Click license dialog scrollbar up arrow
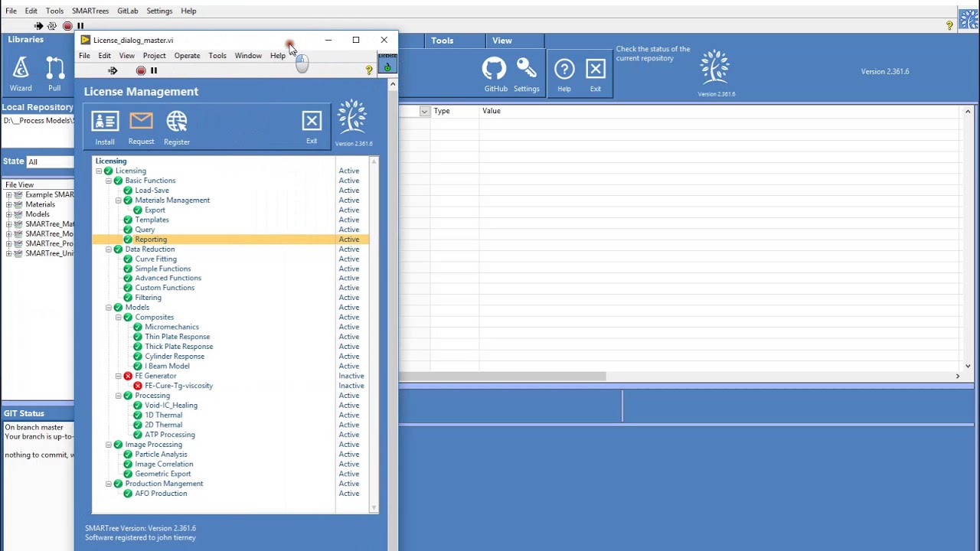The height and width of the screenshot is (551, 980). tap(393, 84)
